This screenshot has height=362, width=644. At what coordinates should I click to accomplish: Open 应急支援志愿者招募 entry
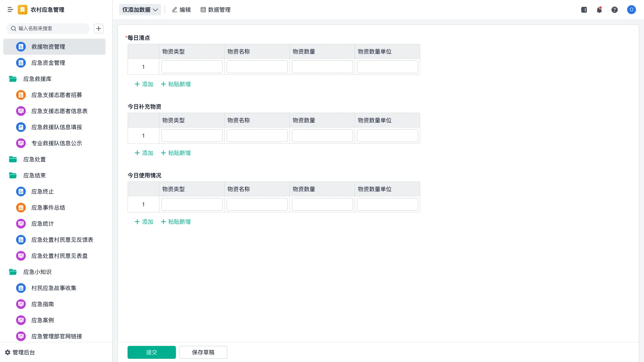tap(54, 95)
